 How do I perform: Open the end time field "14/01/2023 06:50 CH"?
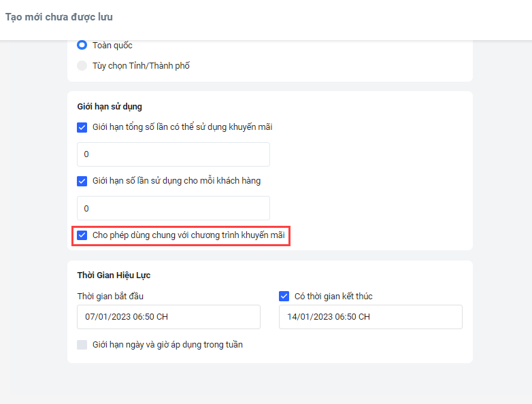tap(370, 317)
